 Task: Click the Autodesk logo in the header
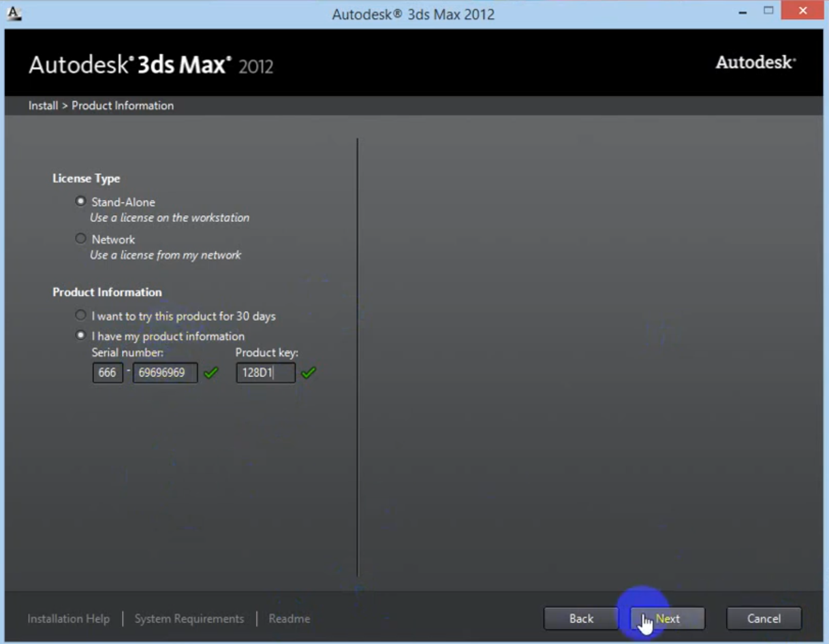(x=755, y=63)
